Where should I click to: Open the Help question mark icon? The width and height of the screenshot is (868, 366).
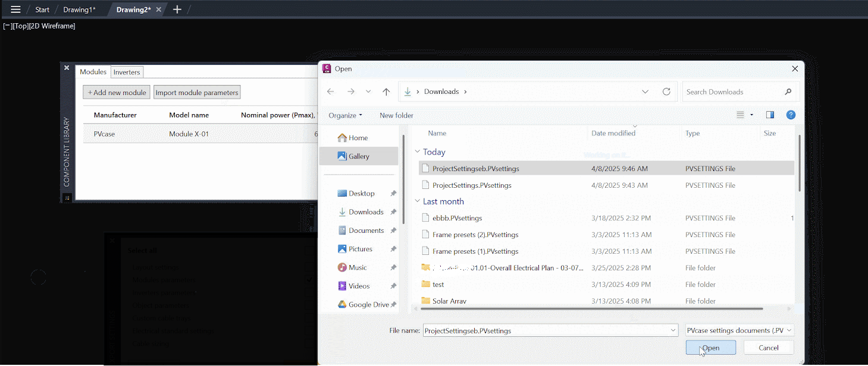[791, 115]
